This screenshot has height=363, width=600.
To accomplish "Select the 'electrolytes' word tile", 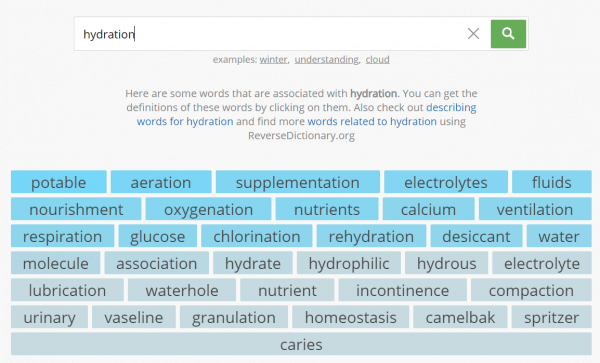I will [x=446, y=182].
